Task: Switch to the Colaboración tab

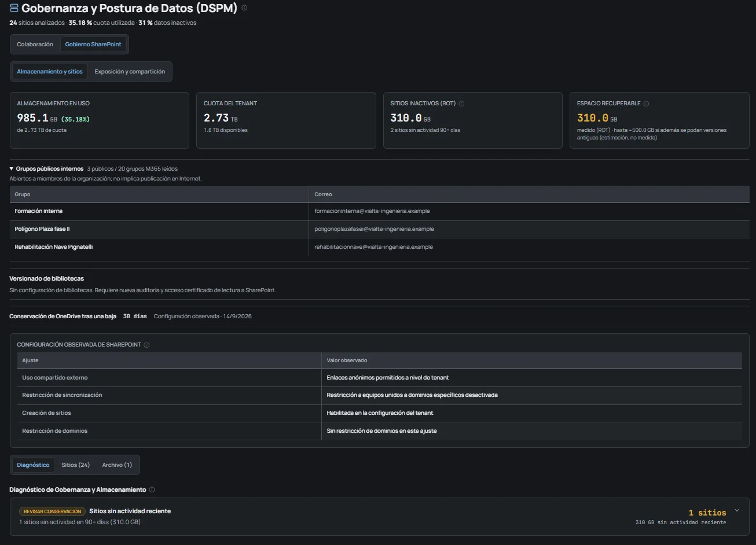Action: [35, 45]
